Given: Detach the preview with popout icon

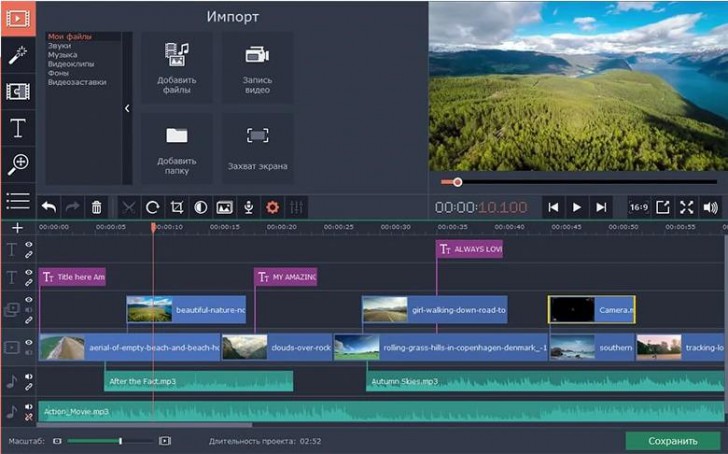Looking at the screenshot, I should pos(663,207).
